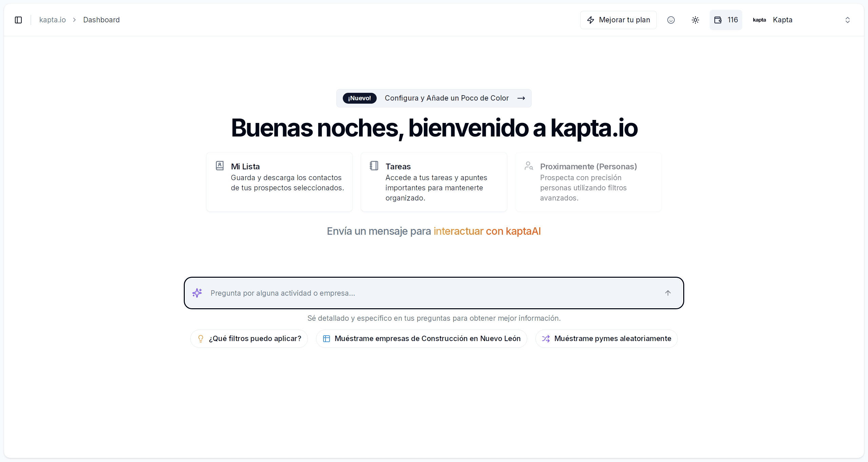
Task: Open the Mi Lista card
Action: pyautogui.click(x=279, y=182)
